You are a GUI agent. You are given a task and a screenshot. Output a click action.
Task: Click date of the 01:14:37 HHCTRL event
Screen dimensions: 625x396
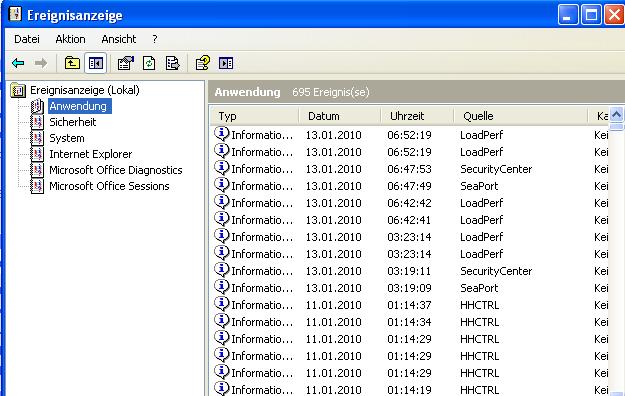coord(334,305)
